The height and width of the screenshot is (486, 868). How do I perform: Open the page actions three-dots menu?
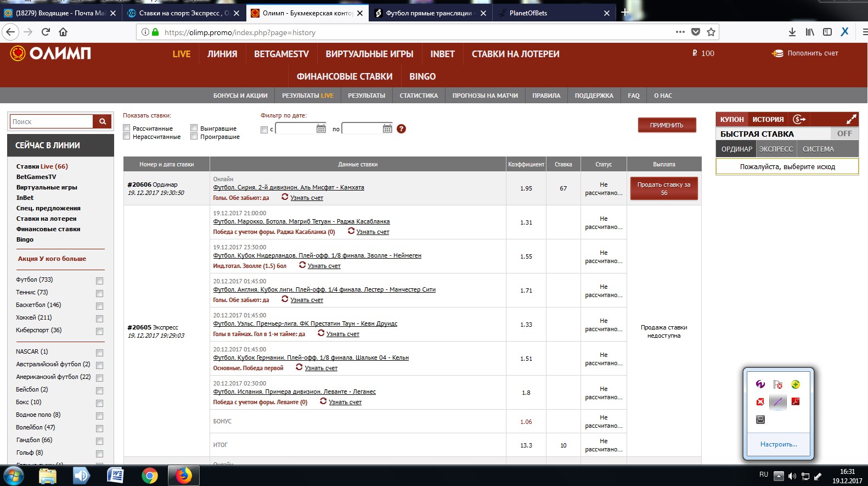click(680, 32)
